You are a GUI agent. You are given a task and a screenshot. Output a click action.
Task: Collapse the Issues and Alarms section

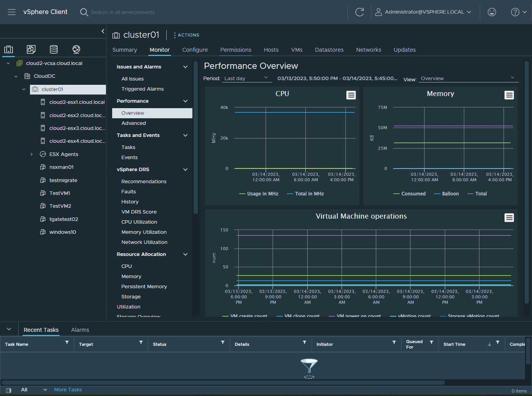click(x=185, y=67)
